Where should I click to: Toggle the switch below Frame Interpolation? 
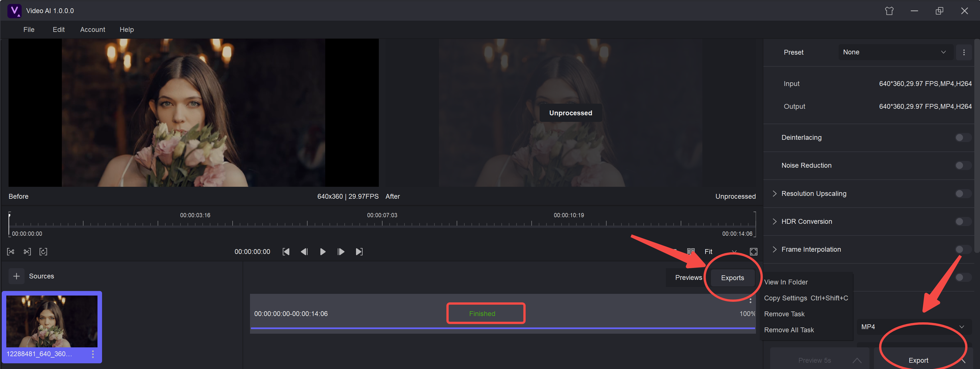[963, 277]
